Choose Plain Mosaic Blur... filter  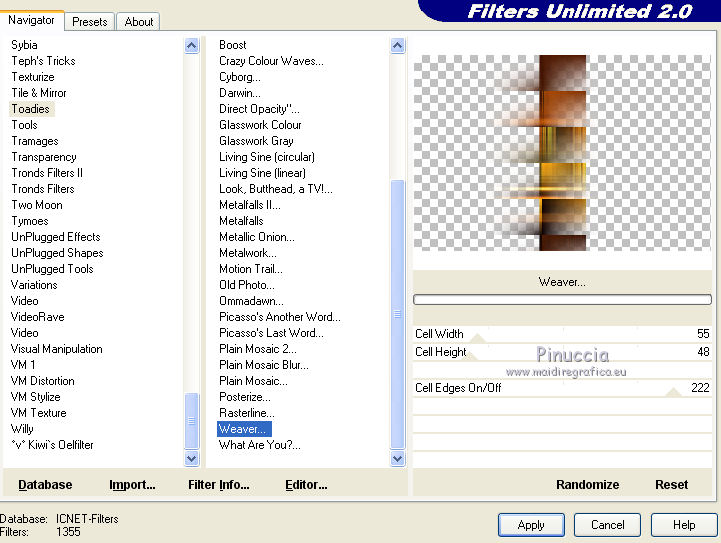click(263, 365)
